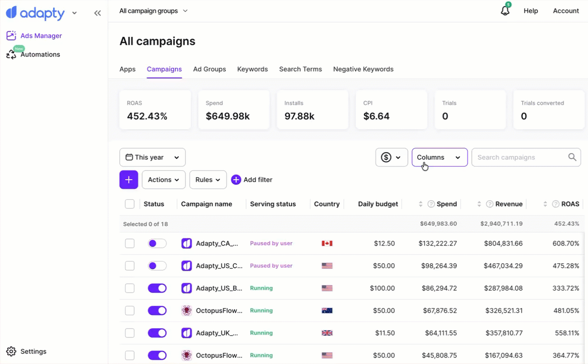
Task: Open the This year date range dropdown
Action: (153, 157)
